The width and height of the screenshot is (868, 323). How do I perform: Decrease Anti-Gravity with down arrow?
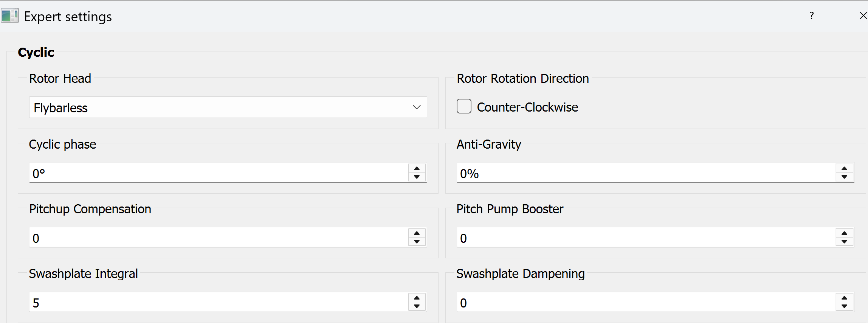click(x=844, y=177)
